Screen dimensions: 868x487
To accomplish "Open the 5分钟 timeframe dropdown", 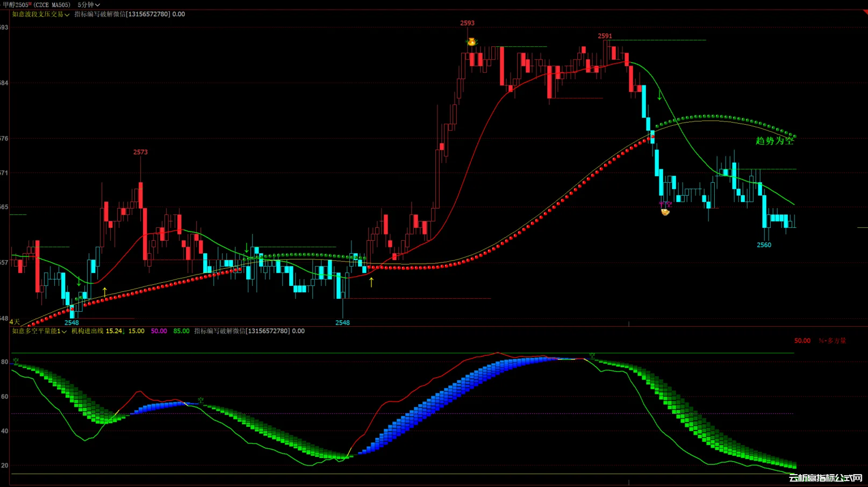I will [89, 5].
